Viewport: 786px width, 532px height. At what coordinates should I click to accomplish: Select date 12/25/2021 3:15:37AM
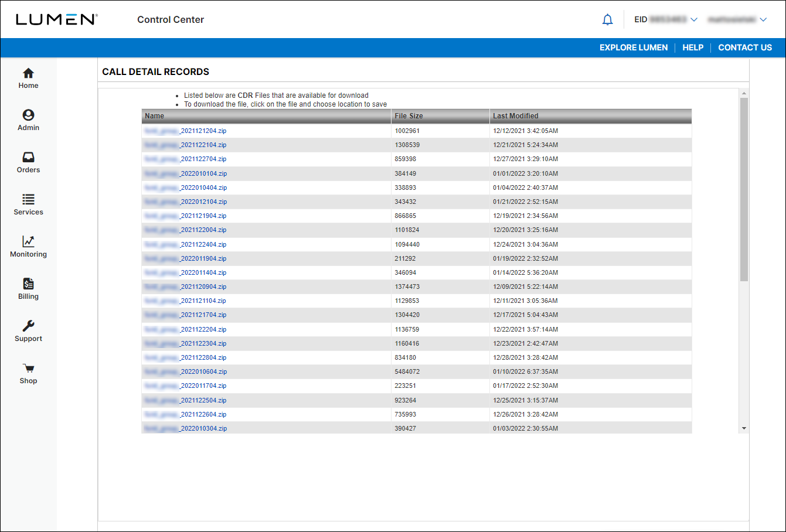click(525, 400)
